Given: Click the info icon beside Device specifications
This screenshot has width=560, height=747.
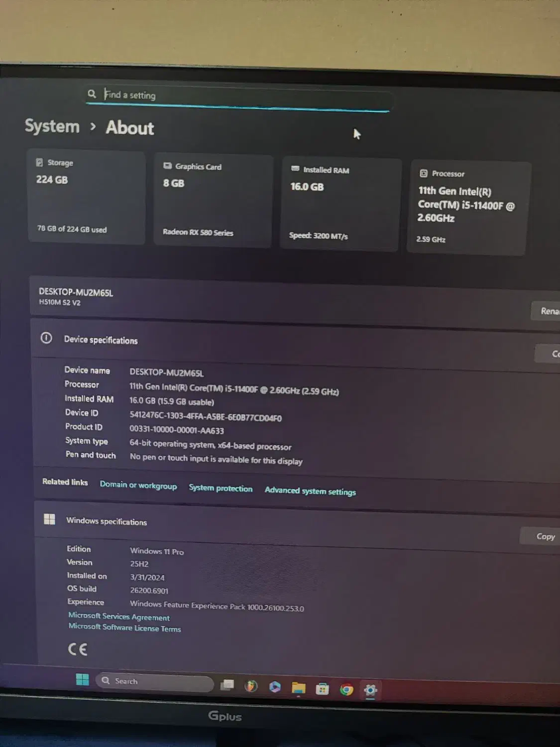Looking at the screenshot, I should (47, 338).
